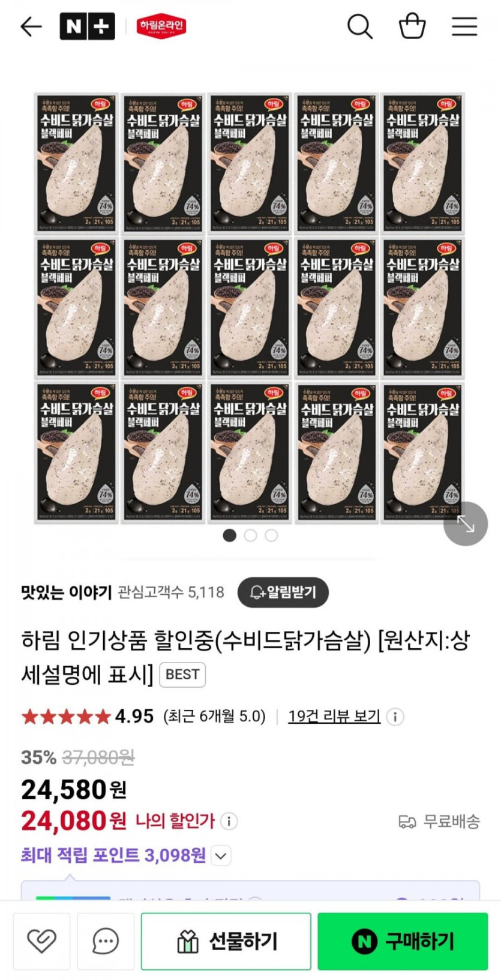
Task: Tap the info icon beside reviews
Action: click(395, 717)
